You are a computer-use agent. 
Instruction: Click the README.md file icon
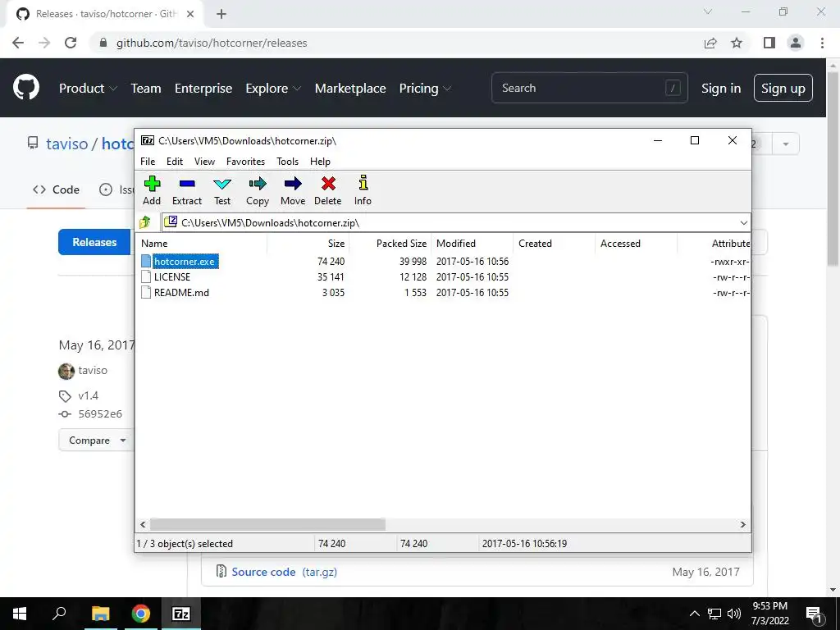click(x=146, y=292)
